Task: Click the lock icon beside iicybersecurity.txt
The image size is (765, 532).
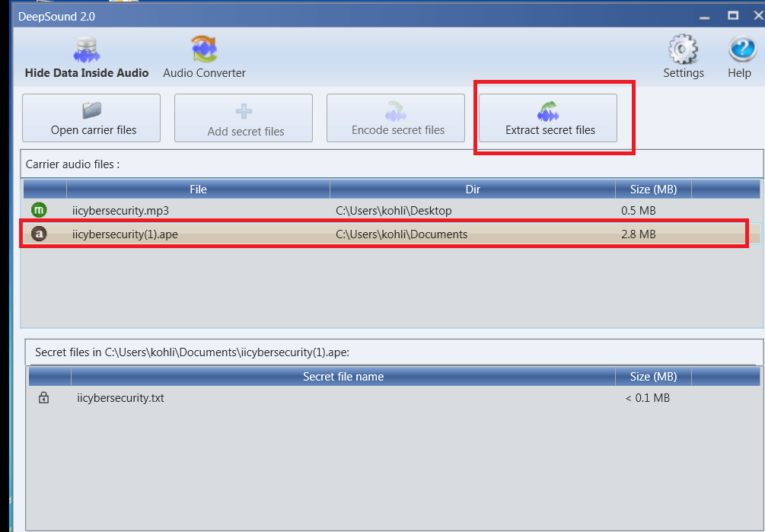Action: (x=44, y=397)
